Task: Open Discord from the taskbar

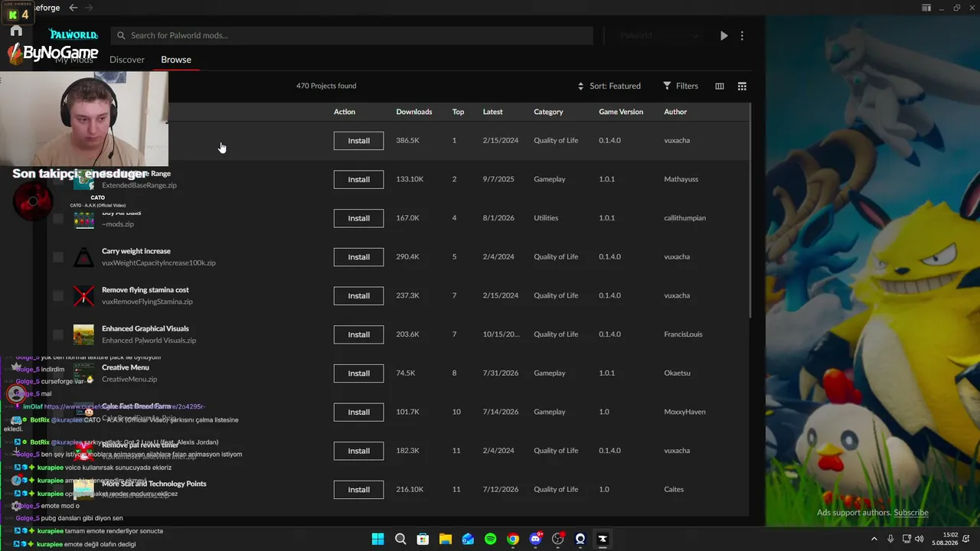Action: click(x=536, y=539)
